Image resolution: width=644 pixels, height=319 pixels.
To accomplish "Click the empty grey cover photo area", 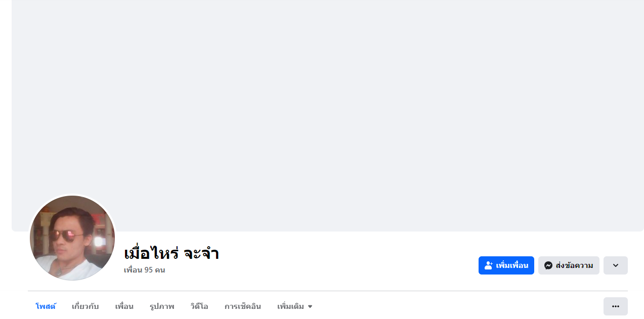I will coord(328,101).
